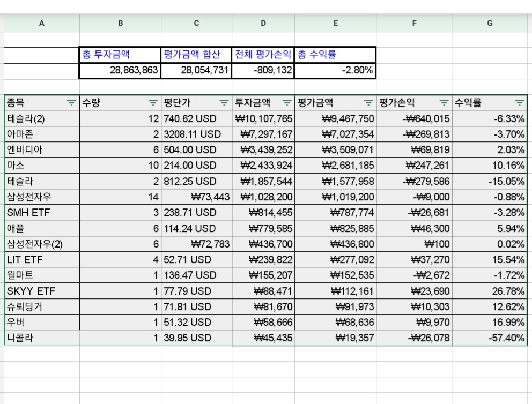Click quantity cell showing 12
The width and height of the screenshot is (532, 404).
pos(121,118)
